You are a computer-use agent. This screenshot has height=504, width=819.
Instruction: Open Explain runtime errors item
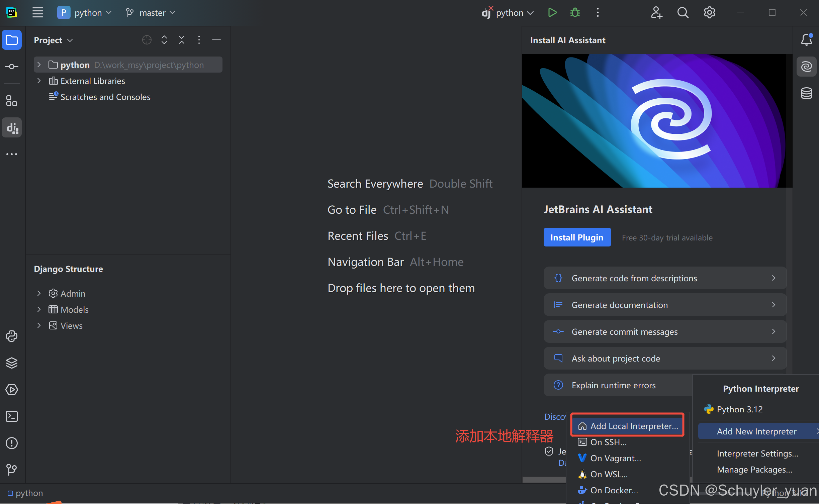618,385
